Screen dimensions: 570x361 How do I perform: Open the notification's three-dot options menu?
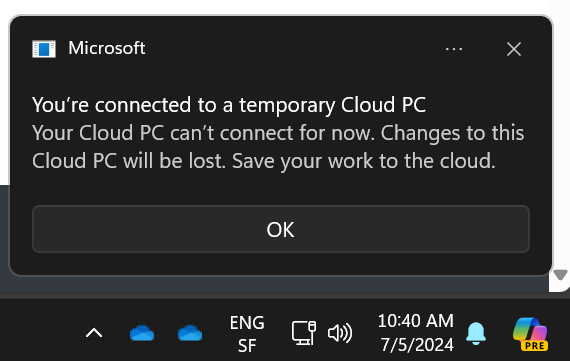454,49
